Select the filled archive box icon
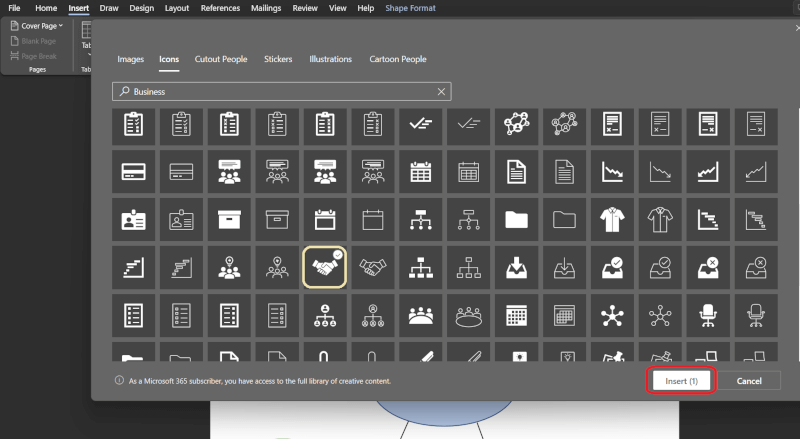The width and height of the screenshot is (800, 439). coord(228,219)
